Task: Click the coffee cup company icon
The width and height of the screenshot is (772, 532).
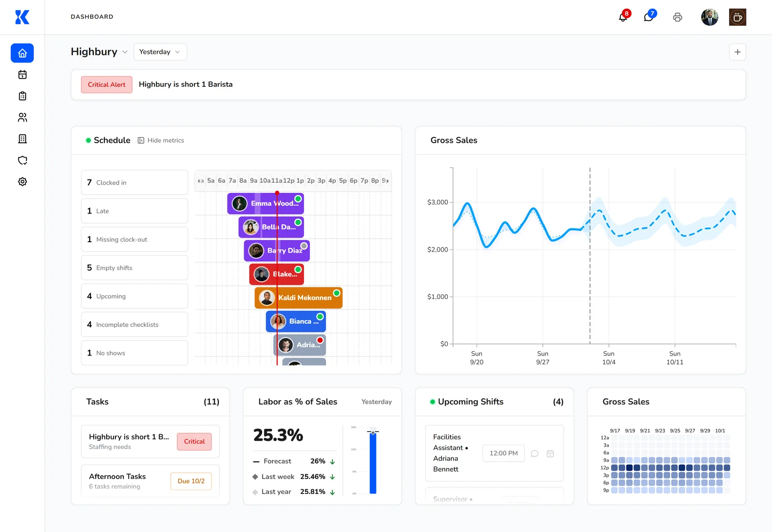Action: click(x=737, y=17)
